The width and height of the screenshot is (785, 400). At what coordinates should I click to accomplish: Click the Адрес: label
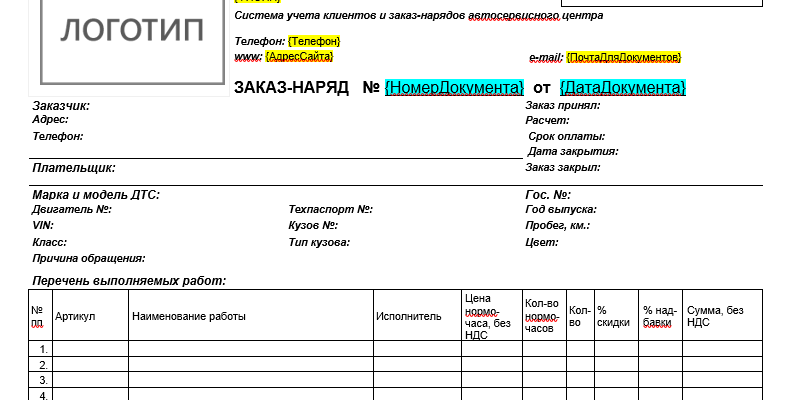tap(51, 120)
